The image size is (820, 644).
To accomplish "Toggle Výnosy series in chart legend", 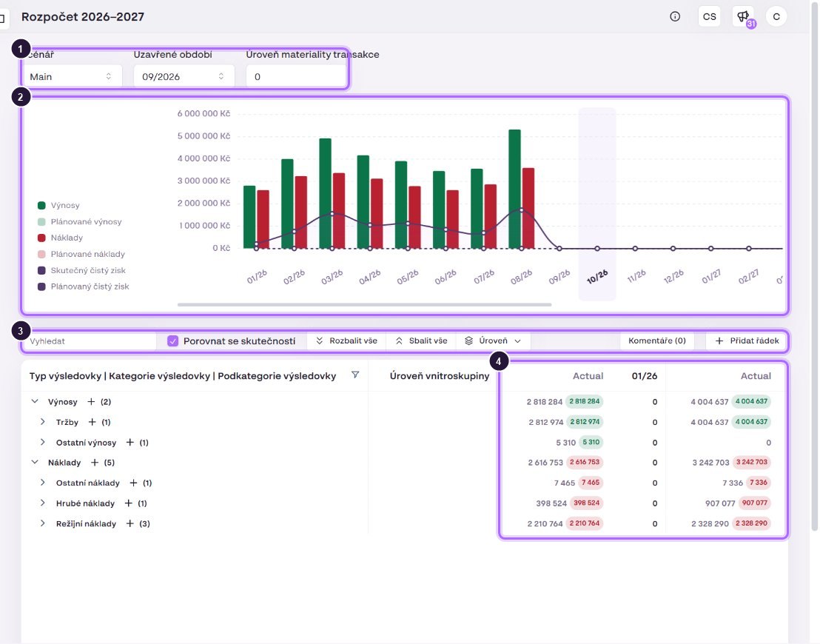I will 58,206.
